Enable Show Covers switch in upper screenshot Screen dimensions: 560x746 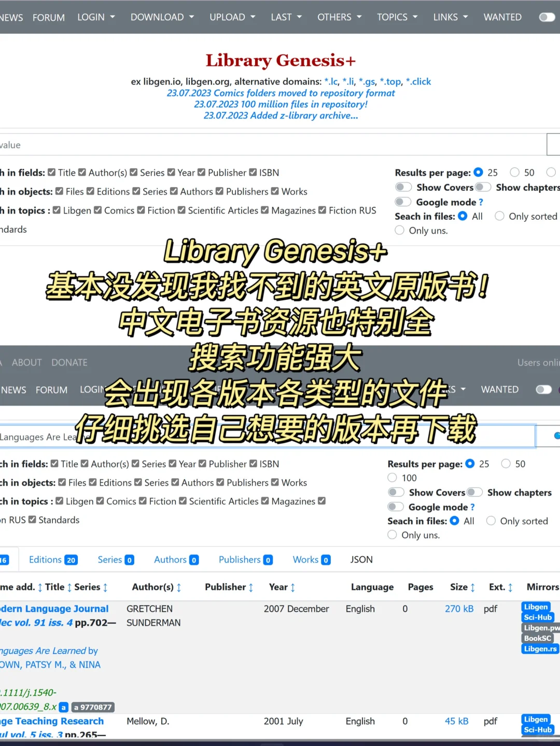(x=403, y=187)
